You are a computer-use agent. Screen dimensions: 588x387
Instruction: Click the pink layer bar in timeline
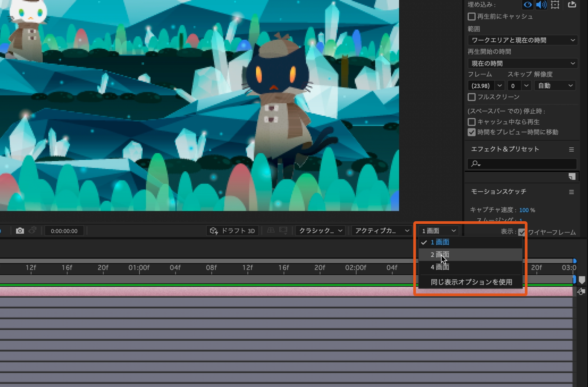click(286, 291)
